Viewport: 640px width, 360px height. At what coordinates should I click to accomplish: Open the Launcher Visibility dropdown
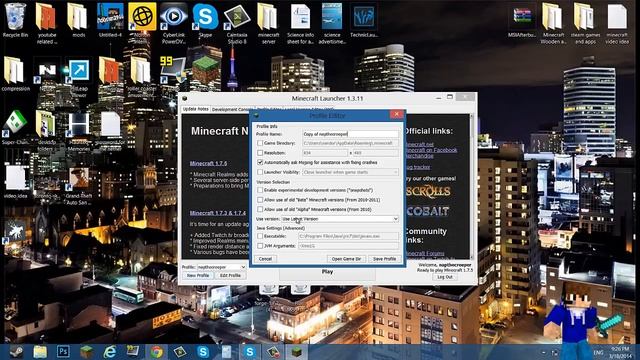coord(350,172)
